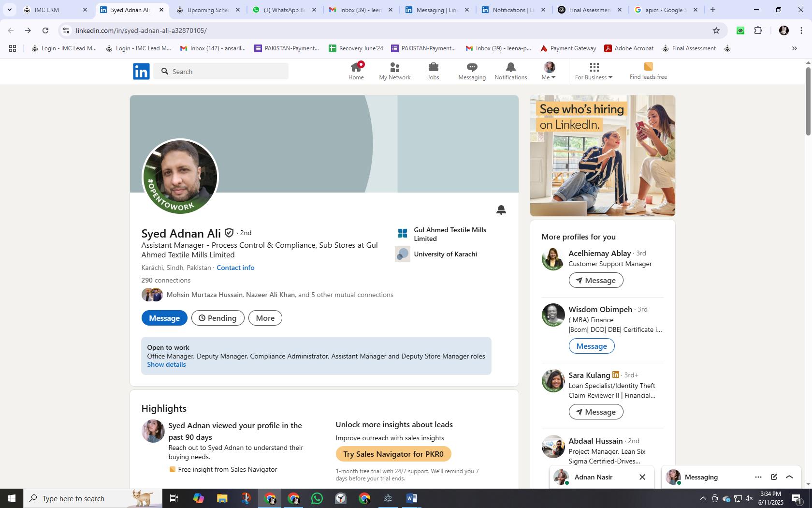Click the Windows Start button
812x508 pixels.
click(x=12, y=498)
